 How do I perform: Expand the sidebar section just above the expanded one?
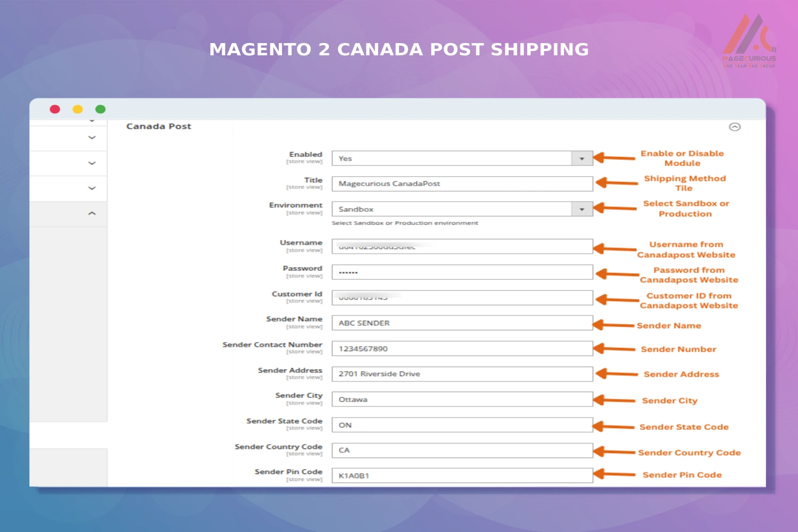92,188
